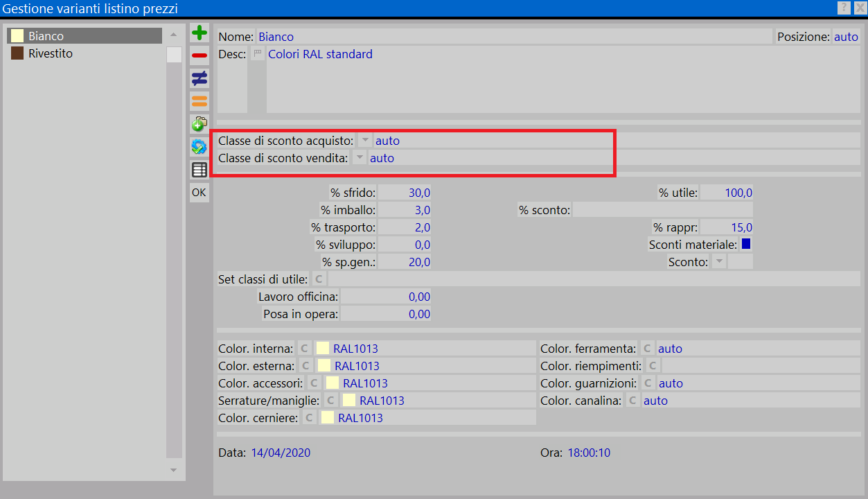Viewport: 868px width, 499px height.
Task: Click the Nome field containing Bianco
Action: click(x=513, y=37)
